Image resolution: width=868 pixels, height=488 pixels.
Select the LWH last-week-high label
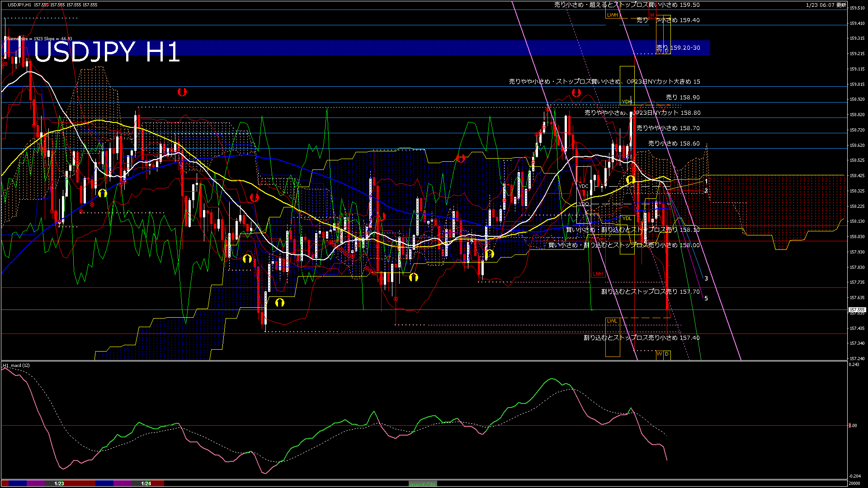coord(613,15)
